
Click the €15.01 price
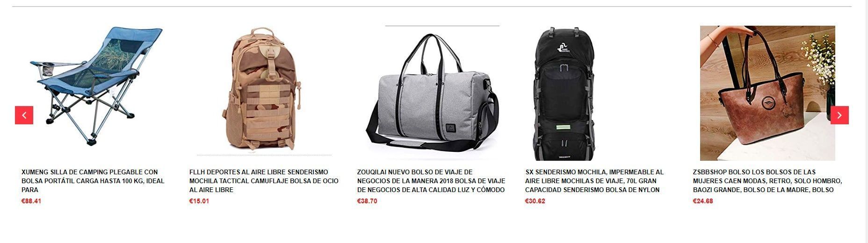pos(199,201)
